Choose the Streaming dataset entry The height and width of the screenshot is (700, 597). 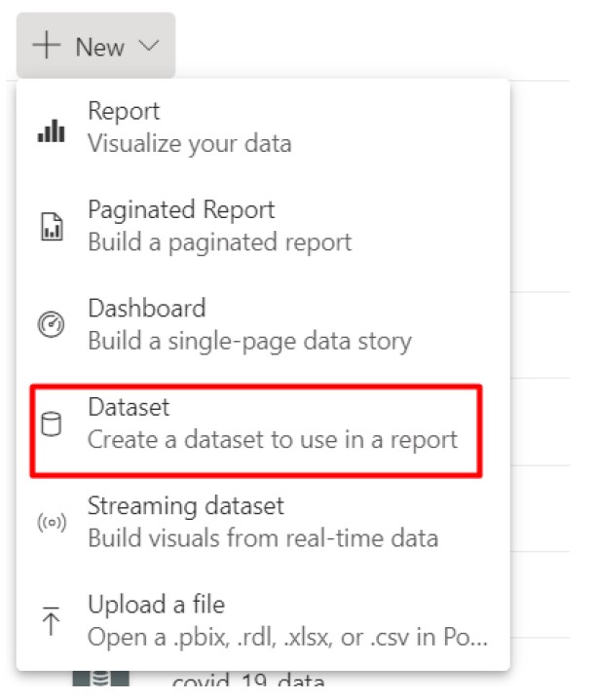pyautogui.click(x=263, y=522)
